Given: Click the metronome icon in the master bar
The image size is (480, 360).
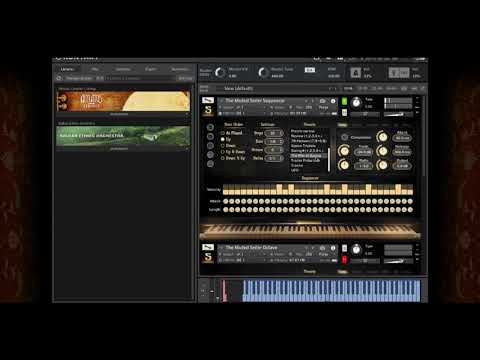Looking at the screenshot, I should click(355, 72).
